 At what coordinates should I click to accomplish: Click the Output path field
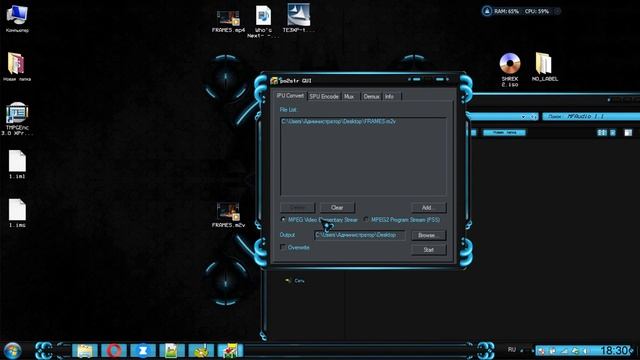tap(360, 235)
